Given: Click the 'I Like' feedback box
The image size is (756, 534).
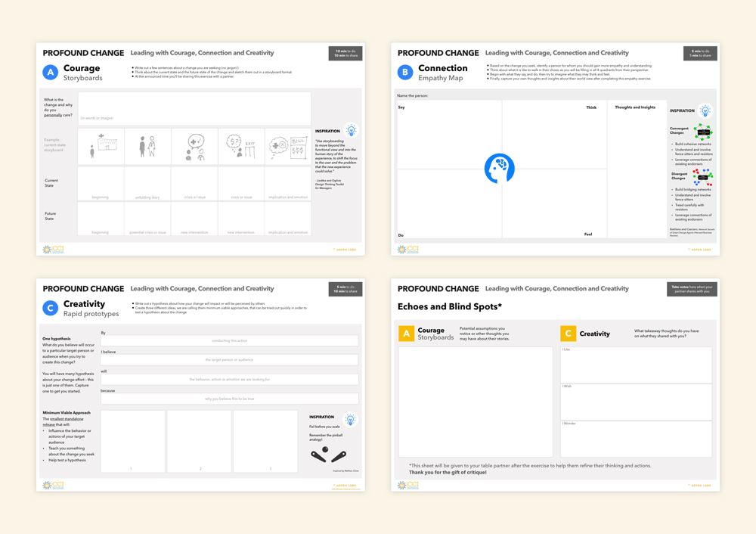Looking at the screenshot, I should pos(636,365).
